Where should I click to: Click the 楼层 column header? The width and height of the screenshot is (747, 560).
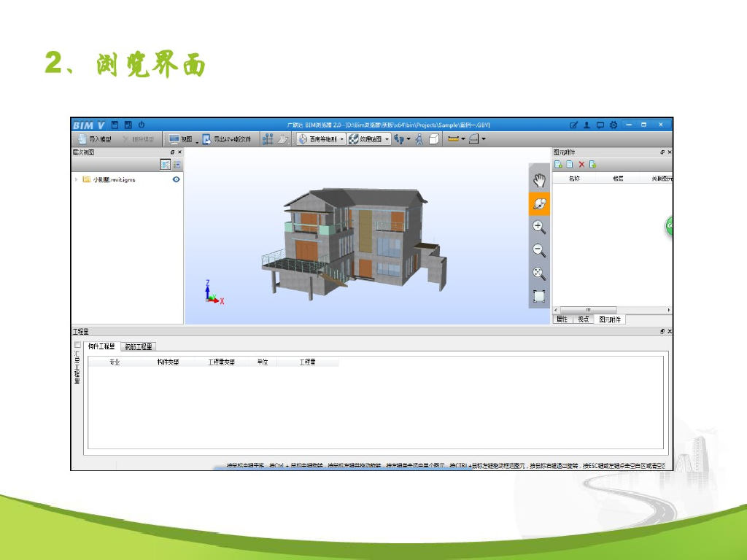point(618,179)
